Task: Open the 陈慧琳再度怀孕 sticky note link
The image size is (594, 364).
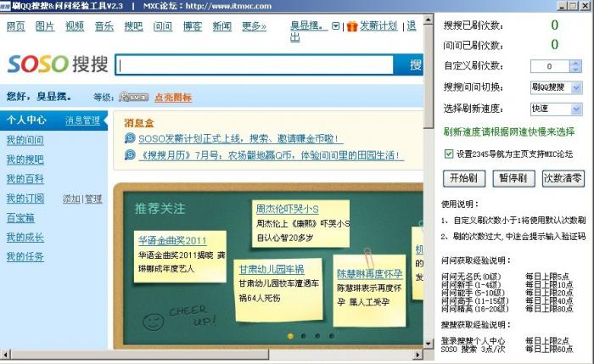Action: pyautogui.click(x=369, y=274)
